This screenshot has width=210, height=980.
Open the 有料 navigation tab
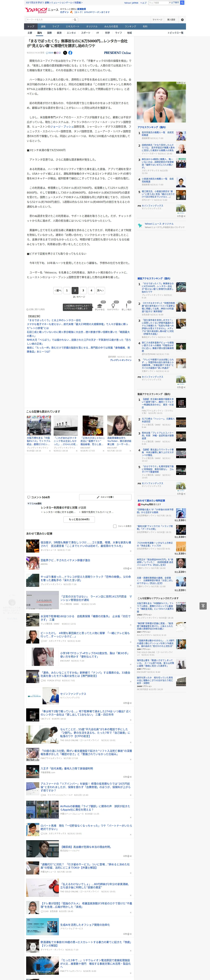pyautogui.click(x=145, y=27)
